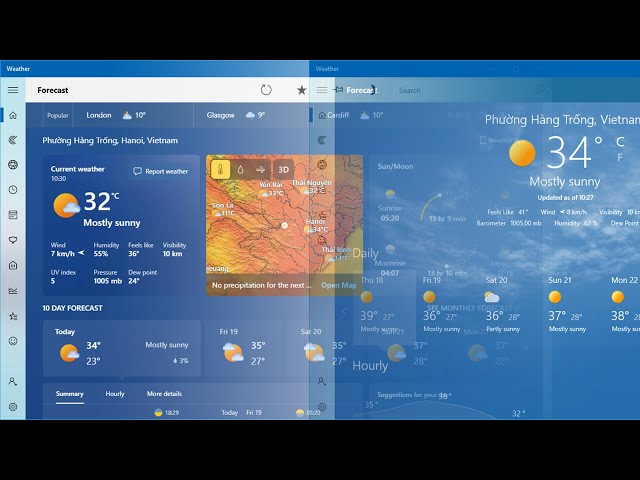This screenshot has width=640, height=480.
Task: Click the Report weather button
Action: [x=161, y=171]
